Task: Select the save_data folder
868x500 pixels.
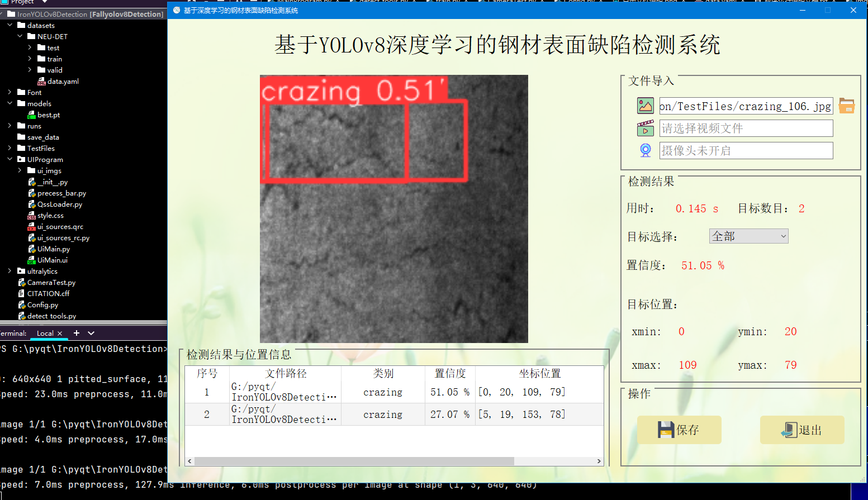Action: pyautogui.click(x=38, y=137)
